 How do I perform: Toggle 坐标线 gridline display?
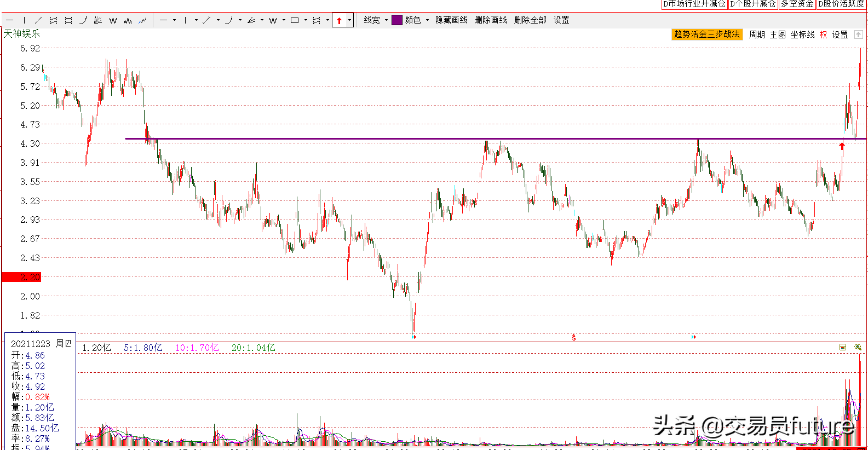point(802,34)
